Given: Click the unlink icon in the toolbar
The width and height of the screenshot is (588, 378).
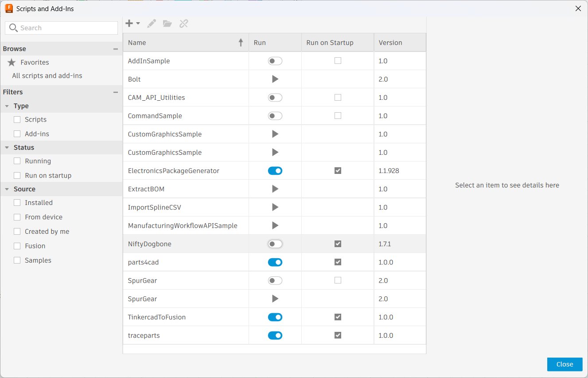Looking at the screenshot, I should (x=183, y=23).
